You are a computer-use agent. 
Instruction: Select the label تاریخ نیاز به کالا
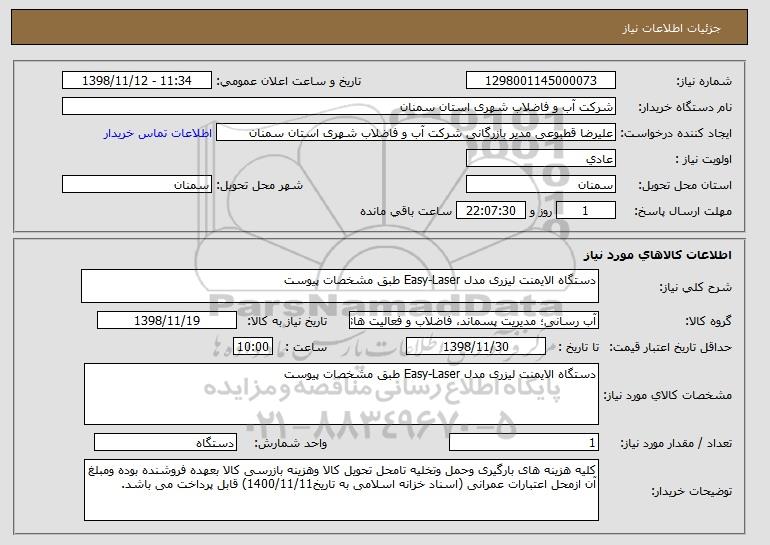coord(287,321)
